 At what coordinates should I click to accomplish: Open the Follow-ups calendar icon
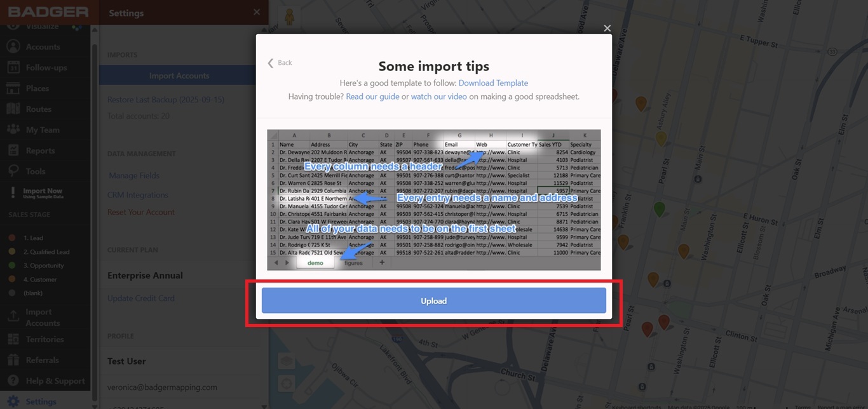click(x=13, y=68)
